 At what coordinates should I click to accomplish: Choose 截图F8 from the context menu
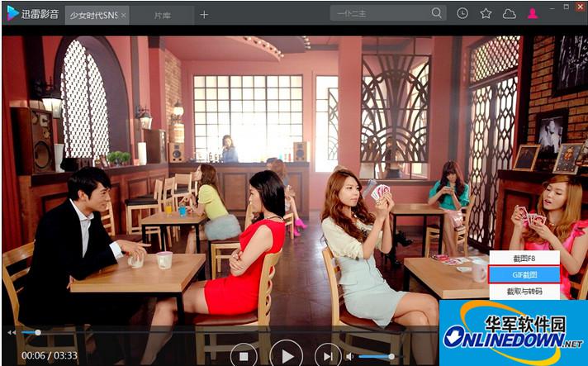pyautogui.click(x=524, y=257)
